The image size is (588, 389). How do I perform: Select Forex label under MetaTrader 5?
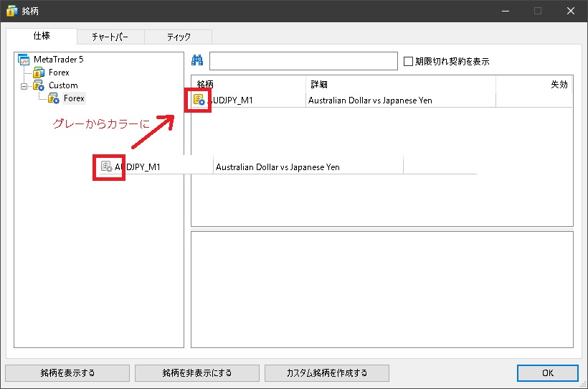click(59, 72)
